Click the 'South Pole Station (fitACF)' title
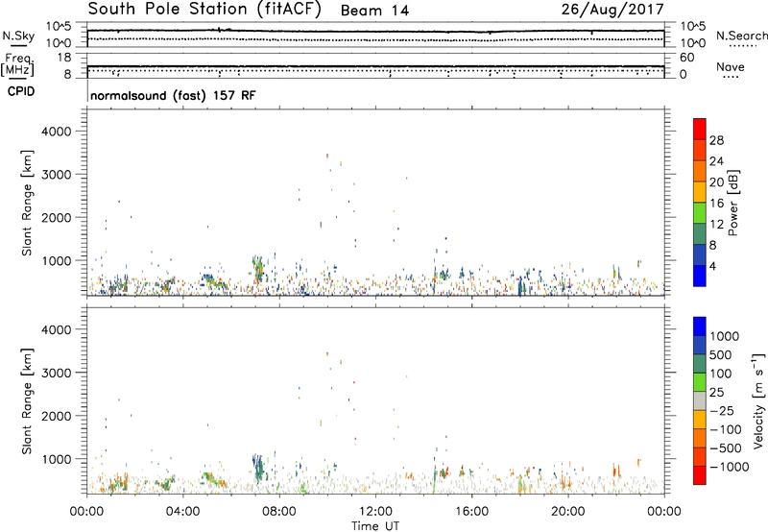Viewport: 768px width, 532px height. [204, 10]
